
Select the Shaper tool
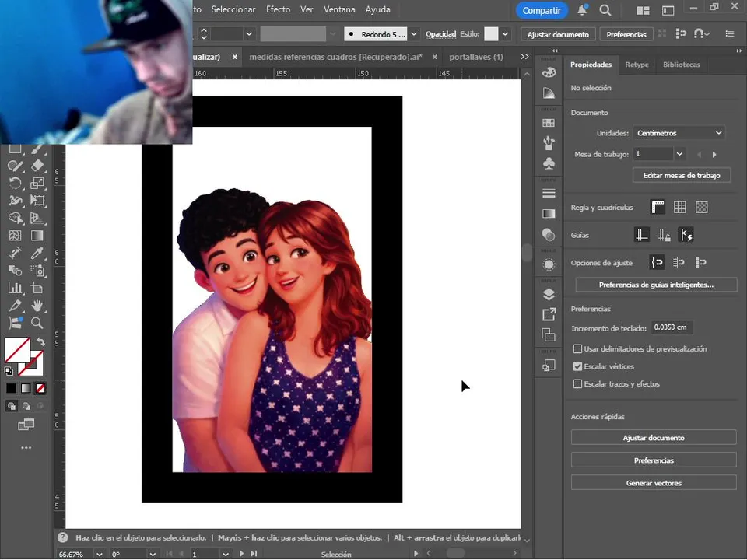(x=16, y=165)
